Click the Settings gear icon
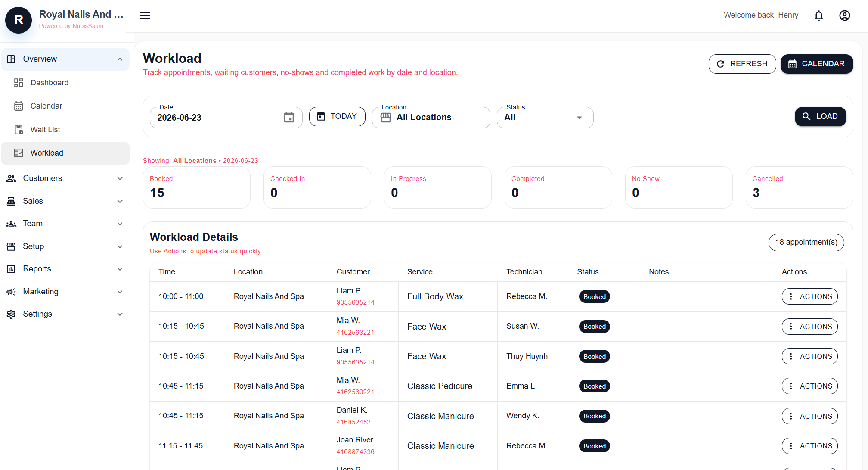This screenshot has width=868, height=470. (x=11, y=314)
